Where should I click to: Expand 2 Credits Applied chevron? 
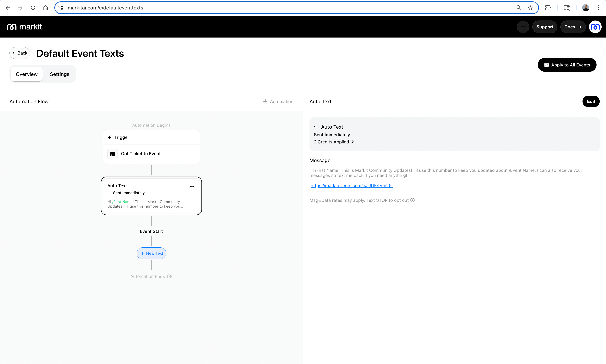coord(352,142)
